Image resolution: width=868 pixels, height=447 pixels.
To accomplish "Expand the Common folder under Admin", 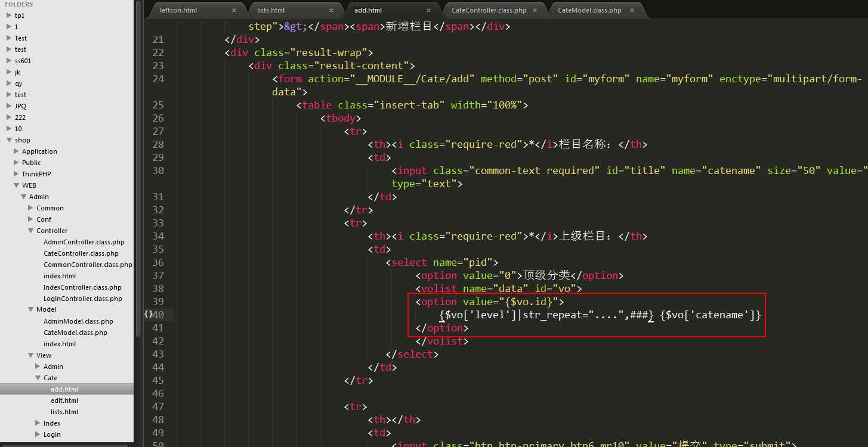I will coord(30,208).
